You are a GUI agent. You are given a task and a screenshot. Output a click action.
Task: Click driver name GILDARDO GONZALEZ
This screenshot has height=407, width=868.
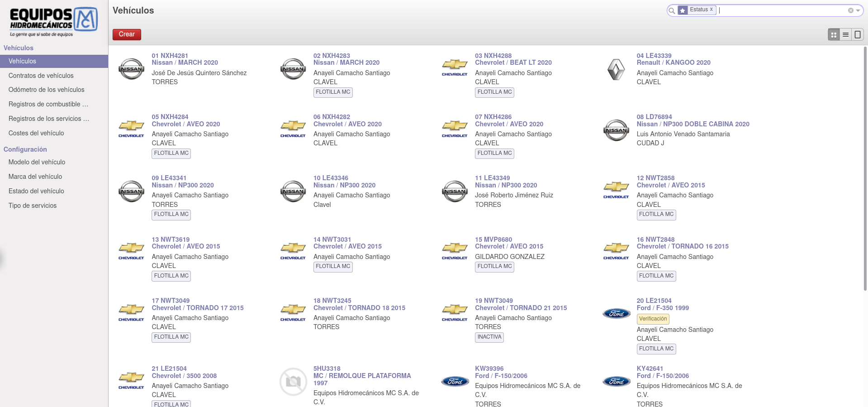pyautogui.click(x=510, y=257)
